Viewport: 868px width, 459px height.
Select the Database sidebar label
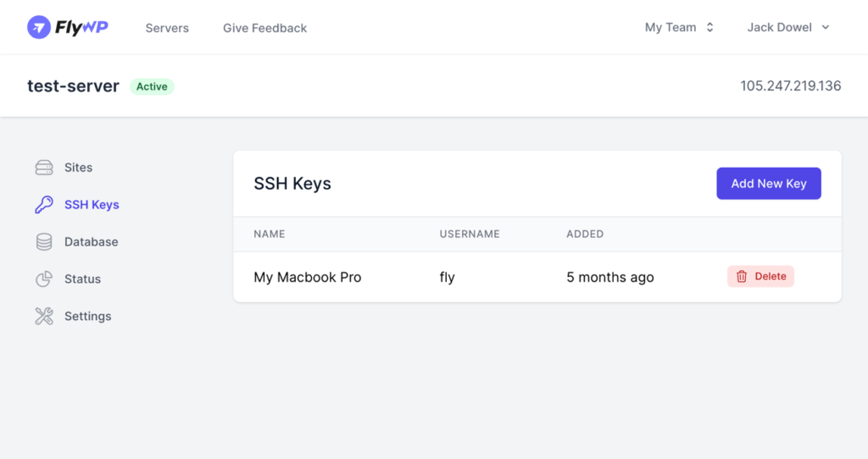[92, 241]
